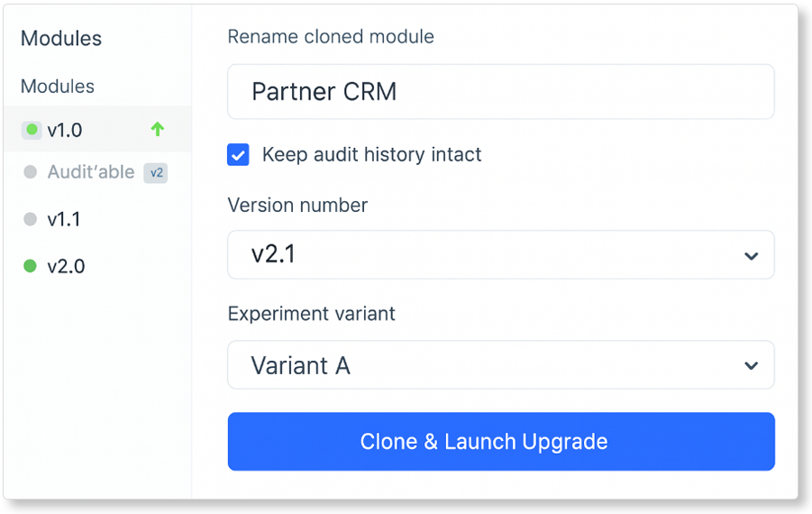Select the v1.0 module in sidebar
This screenshot has width=812, height=514.
click(65, 130)
